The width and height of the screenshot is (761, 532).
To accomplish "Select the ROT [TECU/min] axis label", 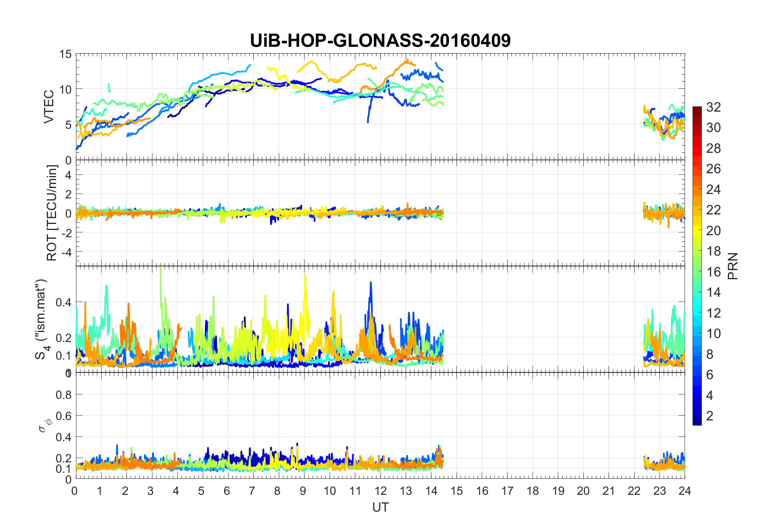I will click(52, 213).
